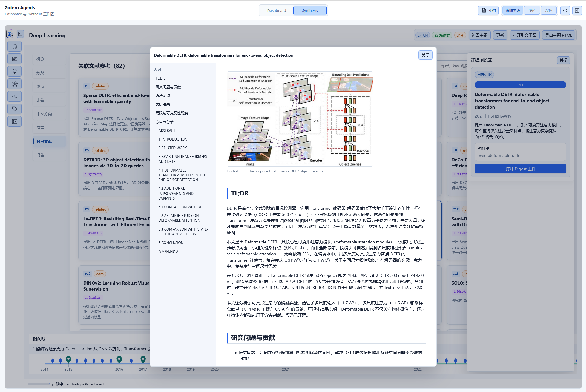Open the 报告 section
Viewport: 586px width, 392px height.
[49, 155]
